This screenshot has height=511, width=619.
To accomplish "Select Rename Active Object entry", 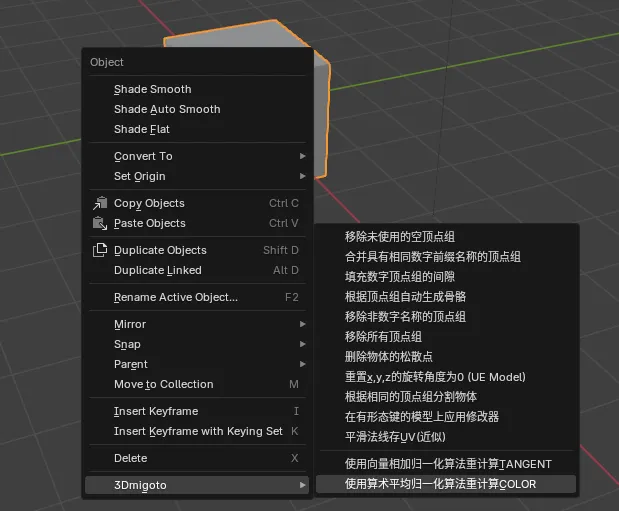I will click(x=197, y=297).
